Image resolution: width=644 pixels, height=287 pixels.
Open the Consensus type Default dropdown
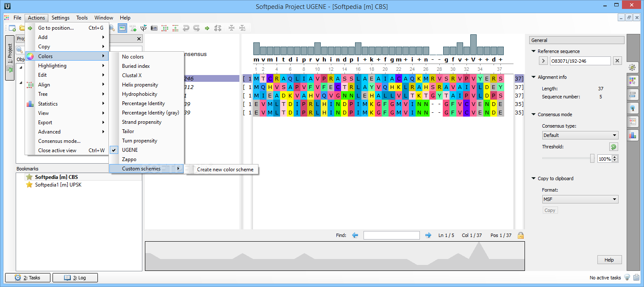pyautogui.click(x=580, y=135)
